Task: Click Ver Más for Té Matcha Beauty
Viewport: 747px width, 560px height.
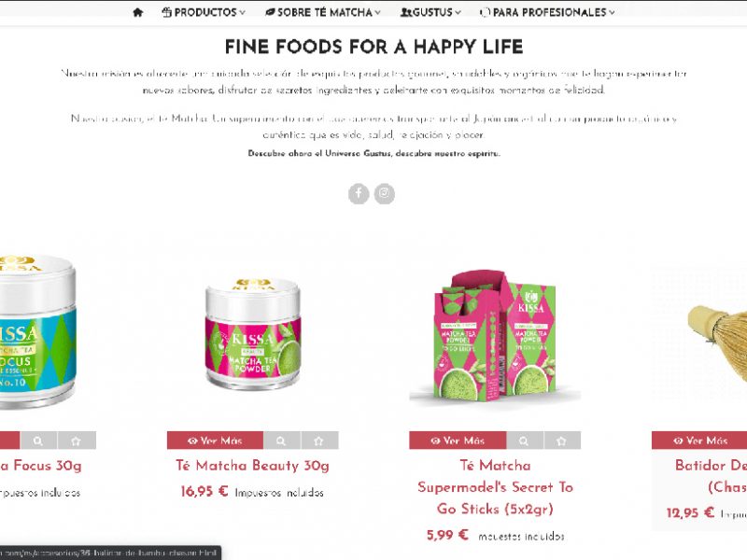Action: [x=215, y=441]
